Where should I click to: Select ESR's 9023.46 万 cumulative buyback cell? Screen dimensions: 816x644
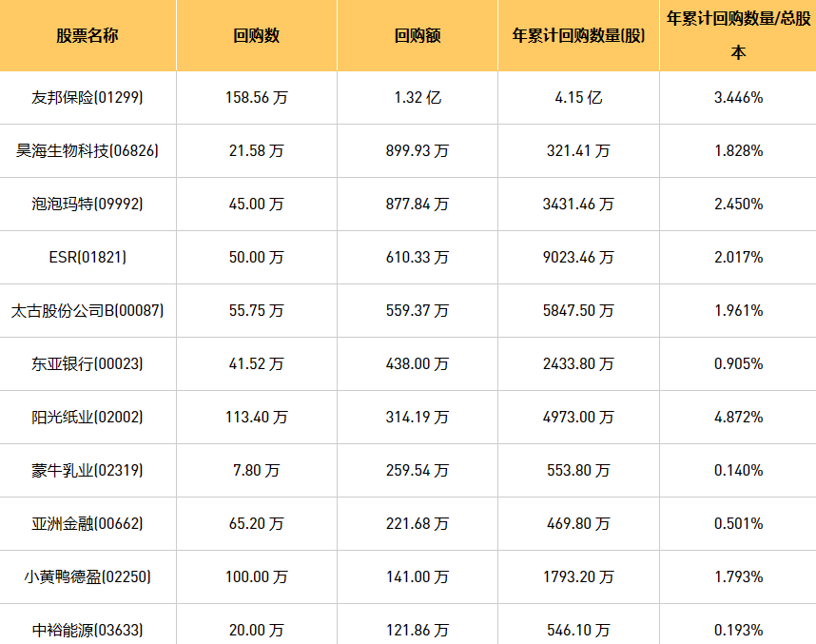click(x=578, y=257)
